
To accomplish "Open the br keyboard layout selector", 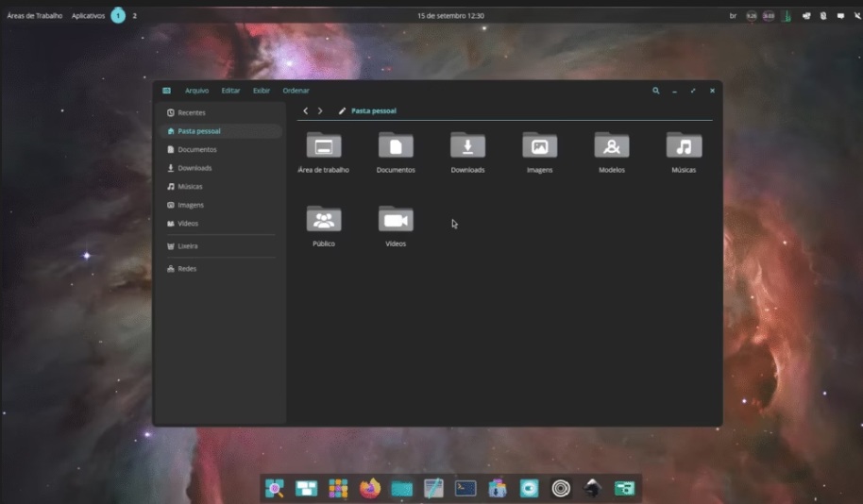I will (x=733, y=16).
